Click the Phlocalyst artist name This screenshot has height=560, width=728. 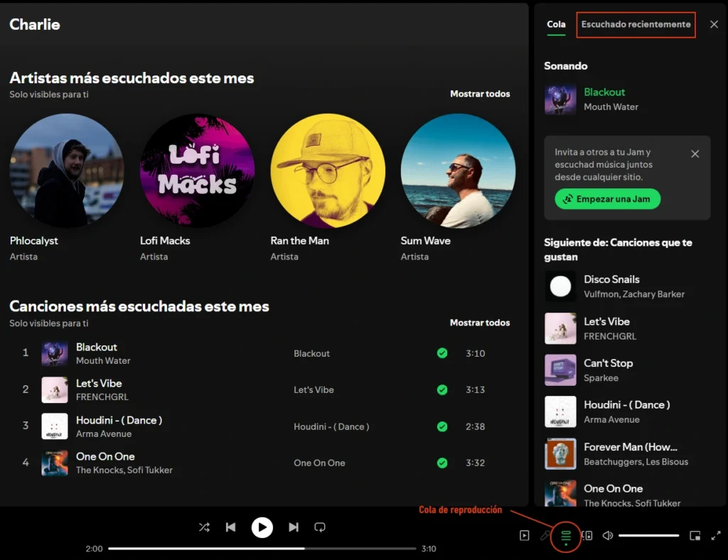(34, 241)
